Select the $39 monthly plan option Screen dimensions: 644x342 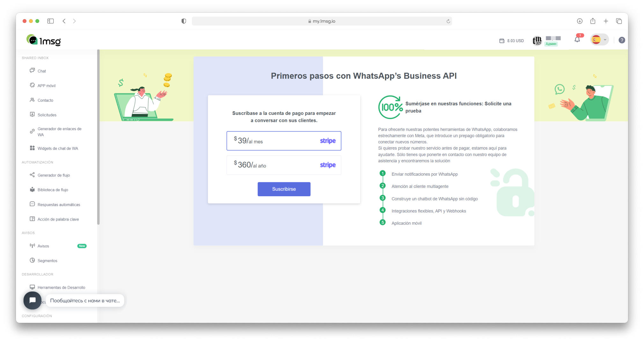pyautogui.click(x=284, y=141)
